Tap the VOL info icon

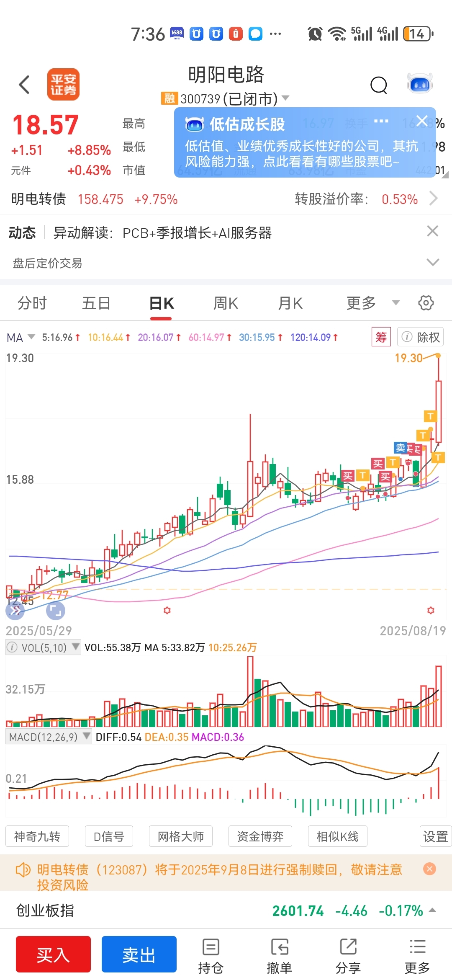(13, 647)
